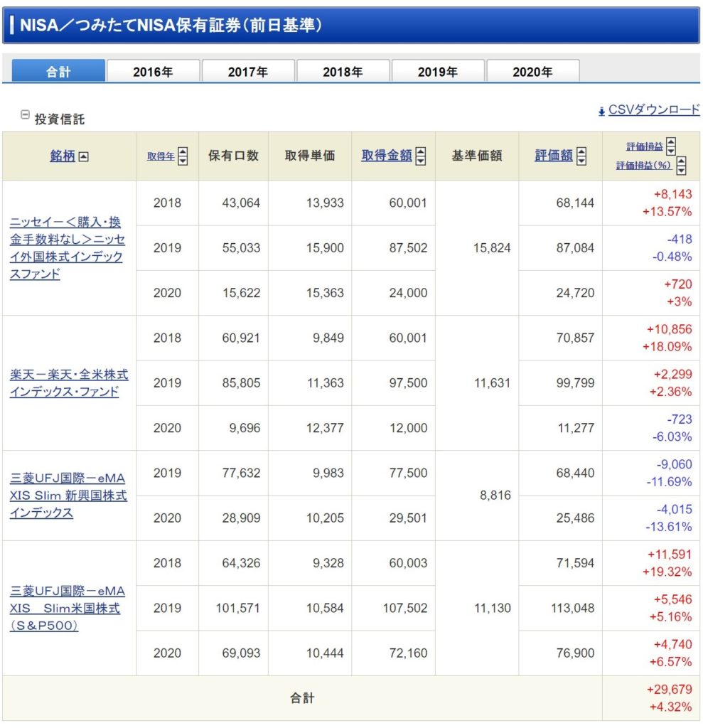The image size is (703, 728).
Task: Click the sort arrows icon beside 評価損益
Action: click(x=671, y=146)
